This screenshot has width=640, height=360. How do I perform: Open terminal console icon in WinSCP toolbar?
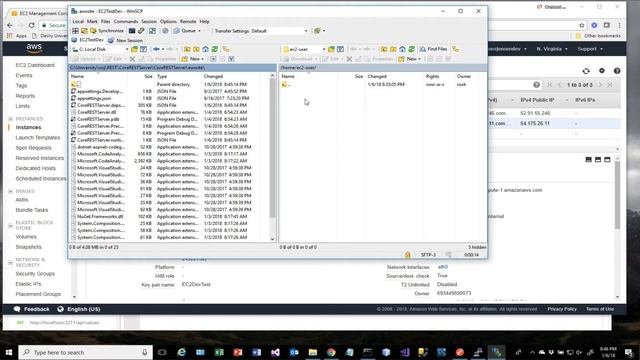click(132, 31)
